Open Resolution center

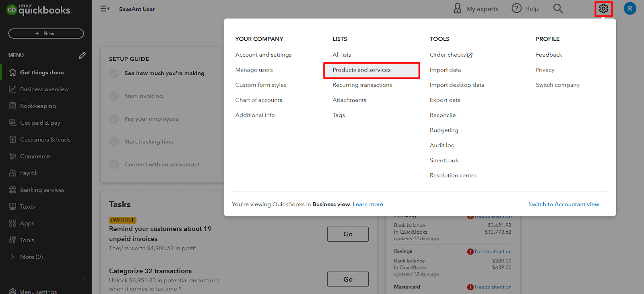click(x=453, y=175)
